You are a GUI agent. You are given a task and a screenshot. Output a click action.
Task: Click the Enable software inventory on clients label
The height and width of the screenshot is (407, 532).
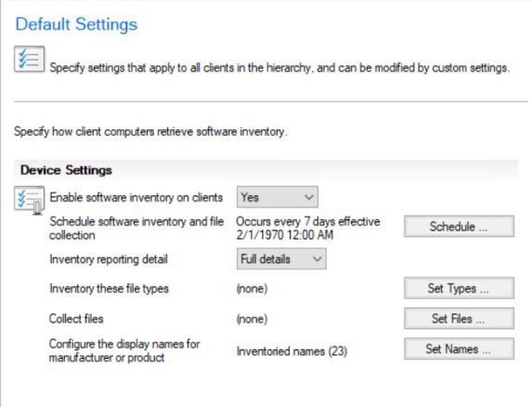tap(136, 197)
